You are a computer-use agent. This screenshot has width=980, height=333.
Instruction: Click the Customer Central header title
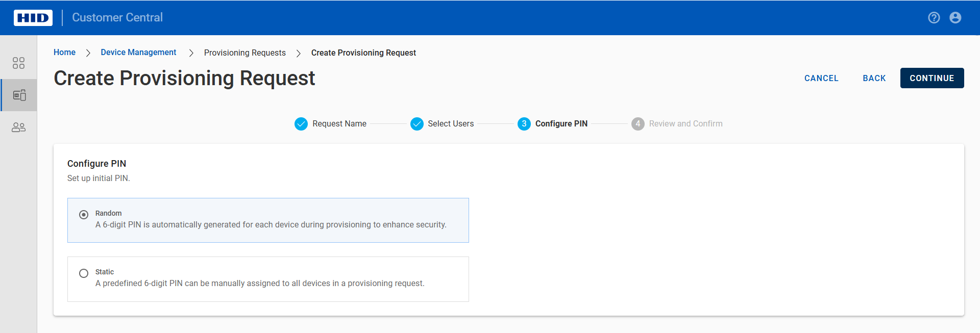tap(117, 18)
